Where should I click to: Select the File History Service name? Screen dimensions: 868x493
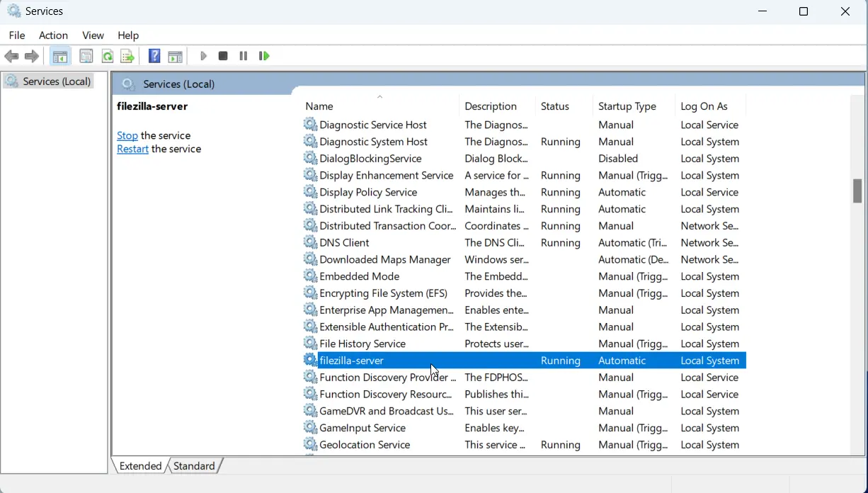[x=362, y=344]
